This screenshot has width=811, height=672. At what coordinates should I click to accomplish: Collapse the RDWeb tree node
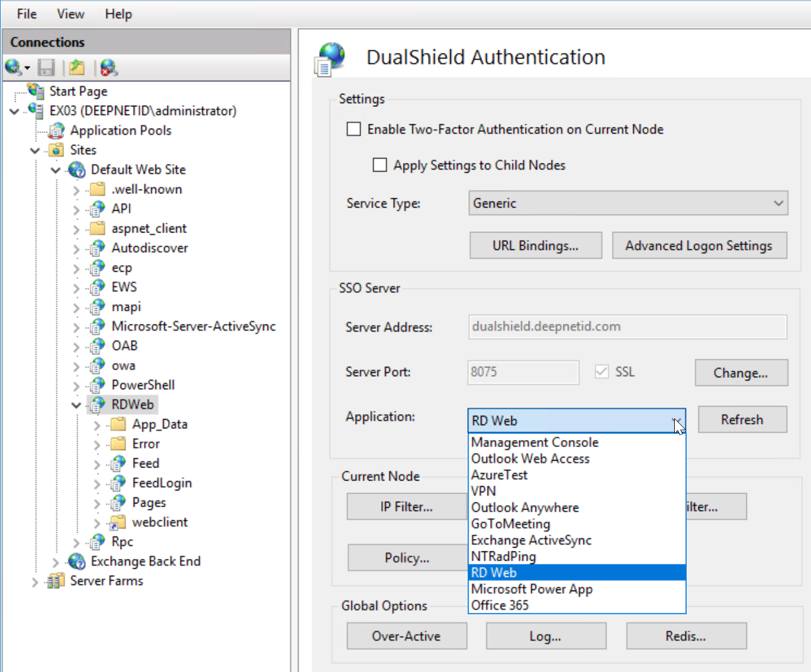point(76,405)
